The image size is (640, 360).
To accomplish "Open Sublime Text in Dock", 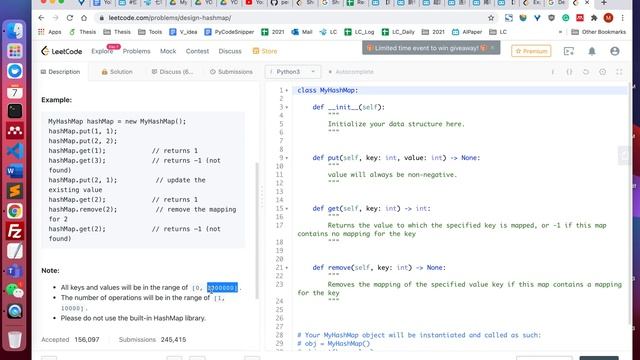I will pos(15,191).
